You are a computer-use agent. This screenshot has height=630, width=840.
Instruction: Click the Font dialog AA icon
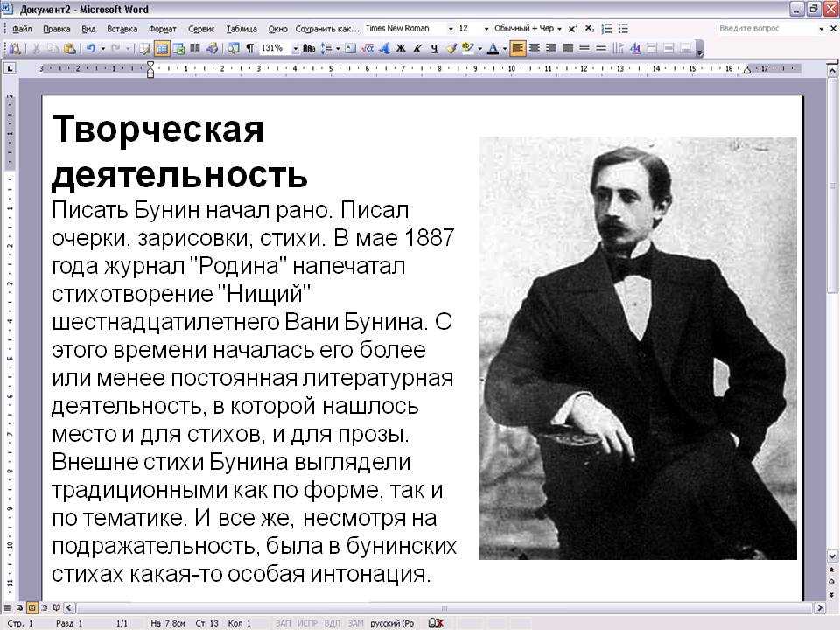[635, 48]
